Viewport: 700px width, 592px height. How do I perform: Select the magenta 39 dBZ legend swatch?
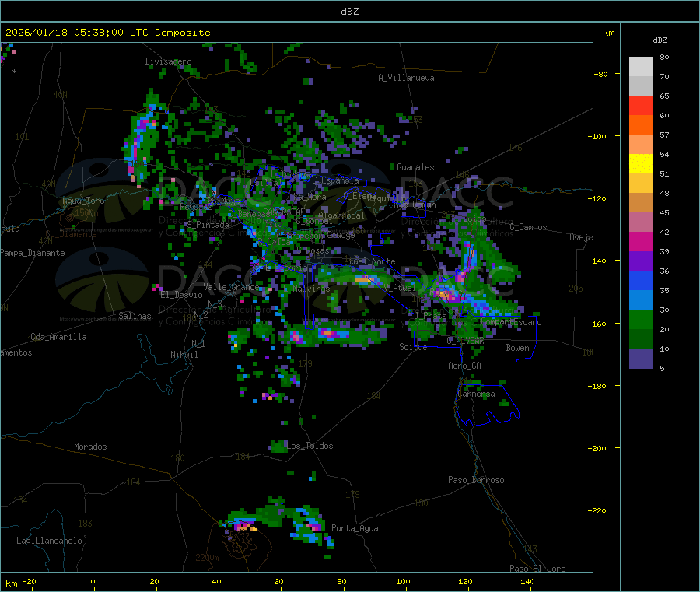pos(641,241)
